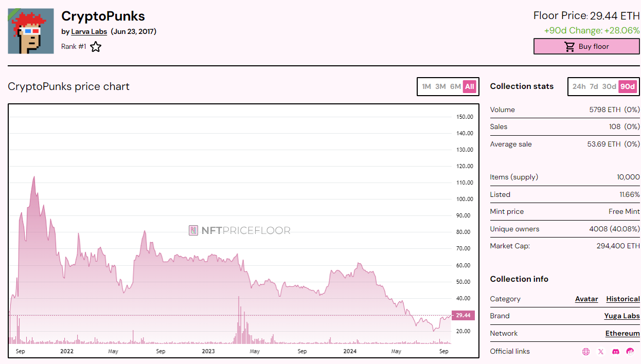641x364 pixels.
Task: Open the Yuga Labs brand link
Action: (x=622, y=316)
